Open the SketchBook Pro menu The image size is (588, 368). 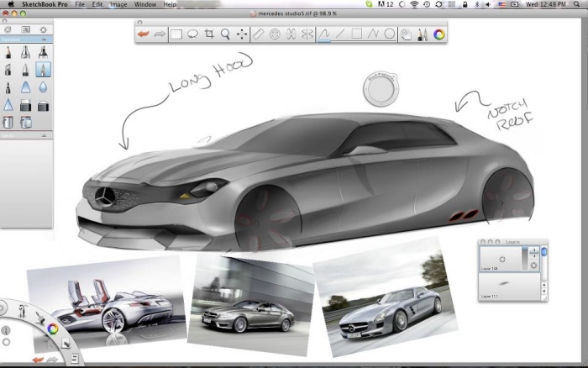tap(45, 4)
